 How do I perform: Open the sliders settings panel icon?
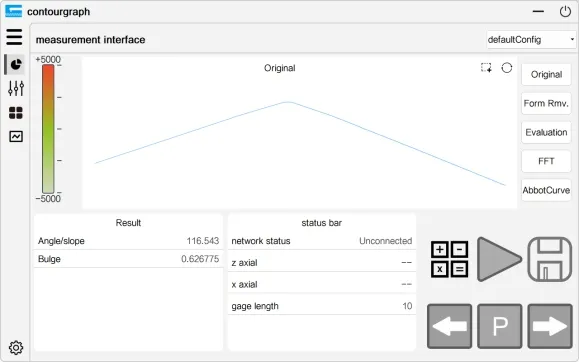coord(16,88)
